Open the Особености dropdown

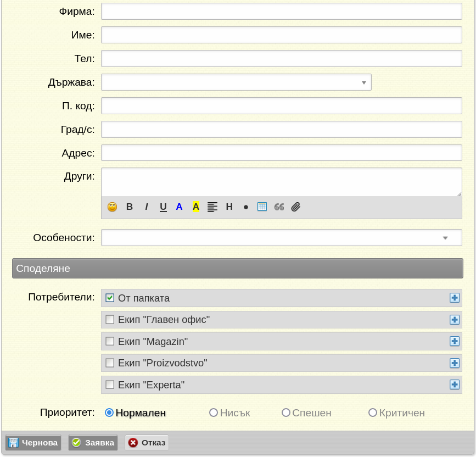point(282,238)
